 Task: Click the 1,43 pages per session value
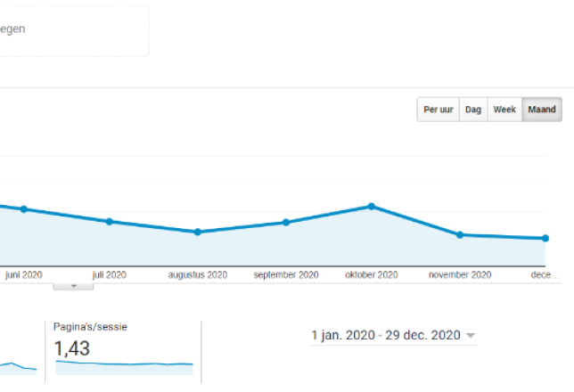[x=72, y=347]
